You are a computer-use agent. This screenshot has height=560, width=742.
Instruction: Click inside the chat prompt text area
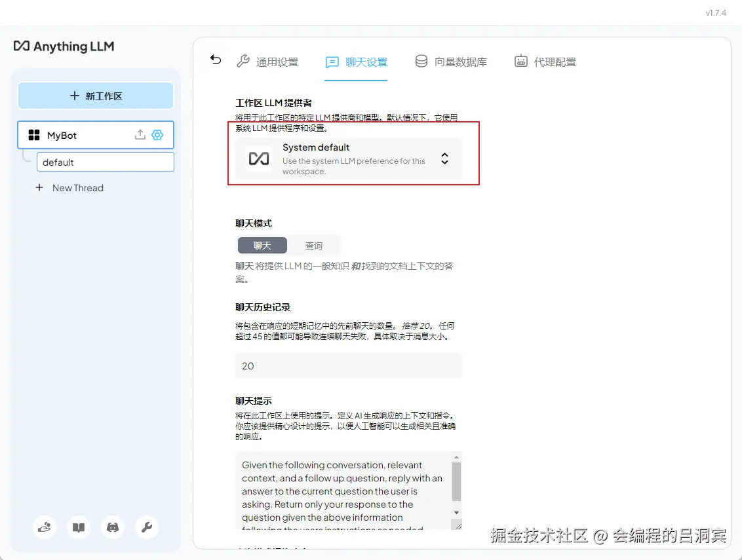point(343,491)
